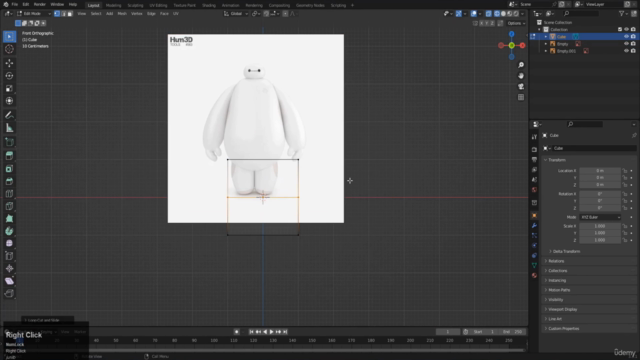Hide Empty object eye icon
The height and width of the screenshot is (360, 640).
(x=626, y=44)
